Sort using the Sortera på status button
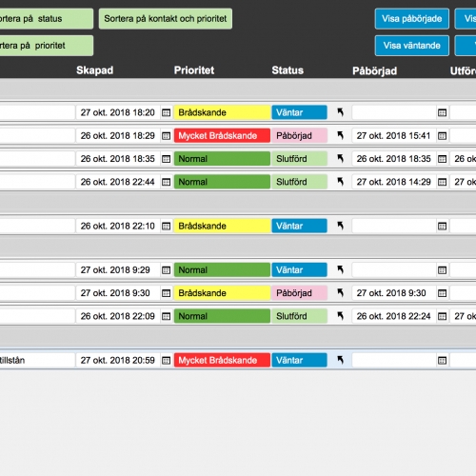Viewport: 476px width, 476px height. (46, 19)
